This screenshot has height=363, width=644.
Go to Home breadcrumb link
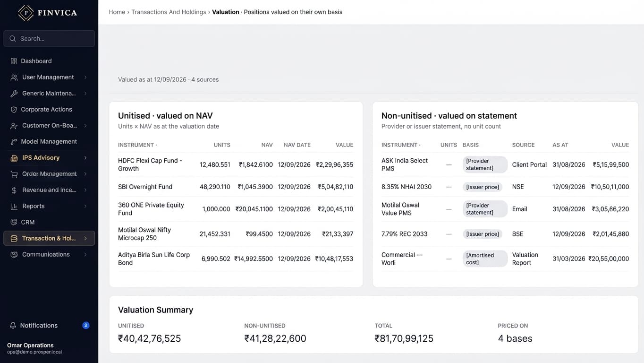point(117,12)
